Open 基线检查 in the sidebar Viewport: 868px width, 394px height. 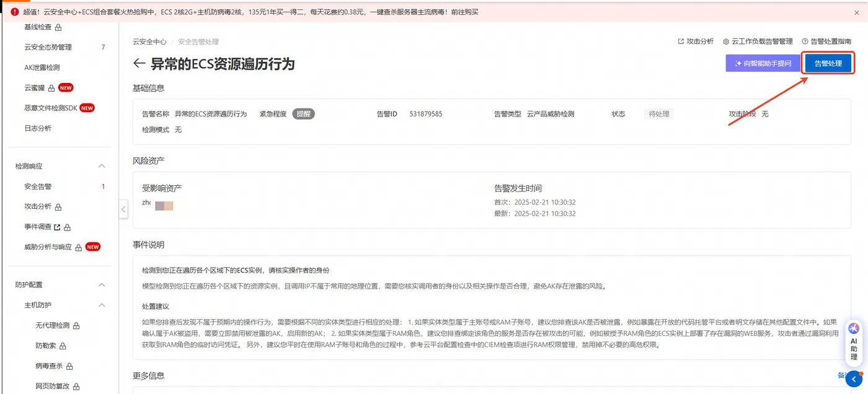click(38, 27)
